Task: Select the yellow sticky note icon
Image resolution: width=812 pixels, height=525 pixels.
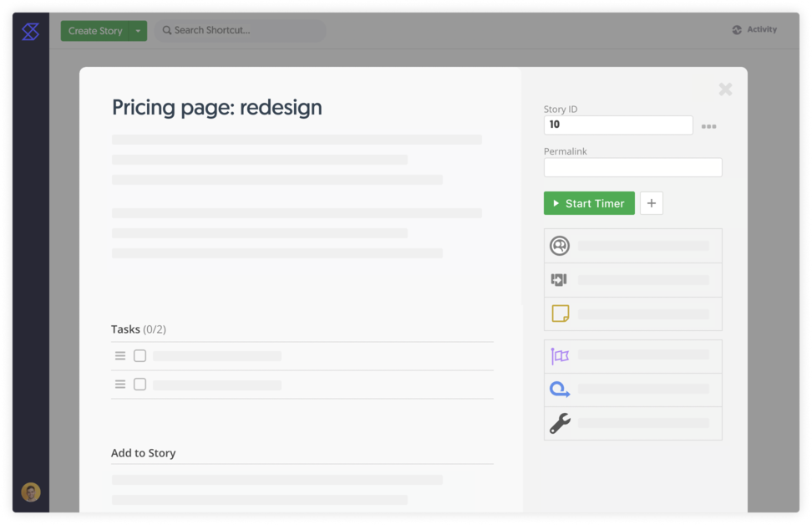Action: point(560,313)
